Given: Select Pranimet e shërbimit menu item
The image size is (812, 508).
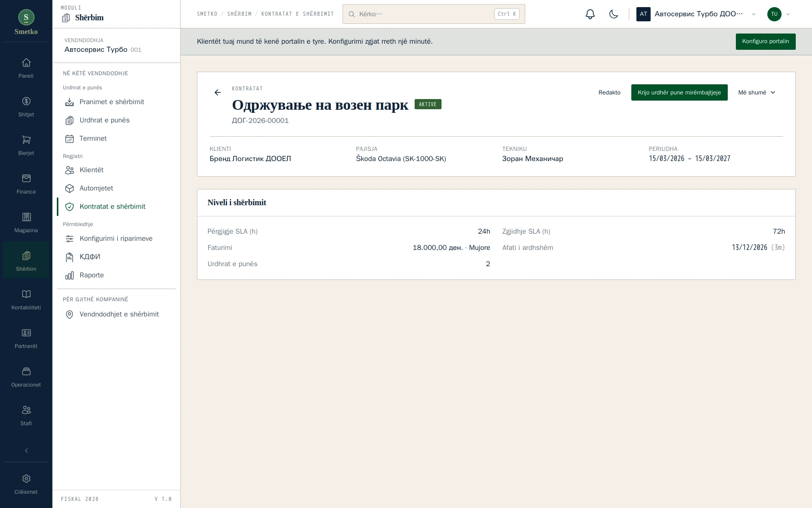Looking at the screenshot, I should 116,102.
